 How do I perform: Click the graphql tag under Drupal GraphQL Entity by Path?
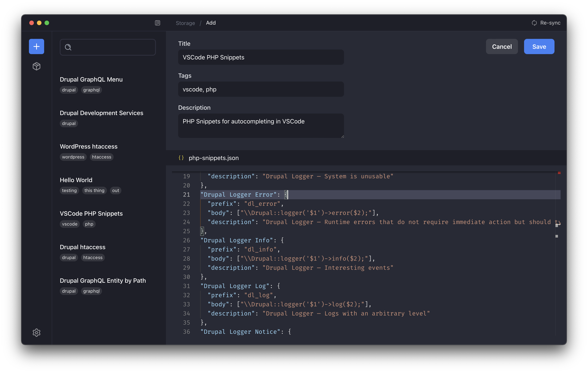point(91,291)
